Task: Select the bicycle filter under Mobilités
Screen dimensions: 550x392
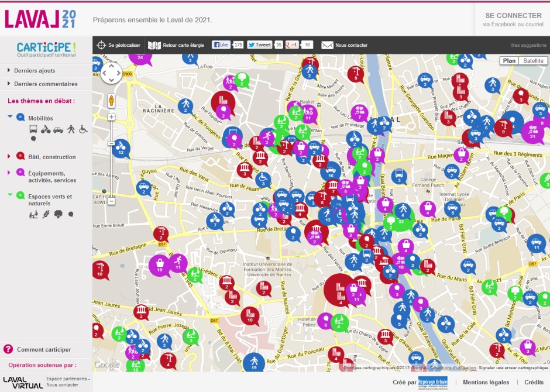Action: coord(46,129)
